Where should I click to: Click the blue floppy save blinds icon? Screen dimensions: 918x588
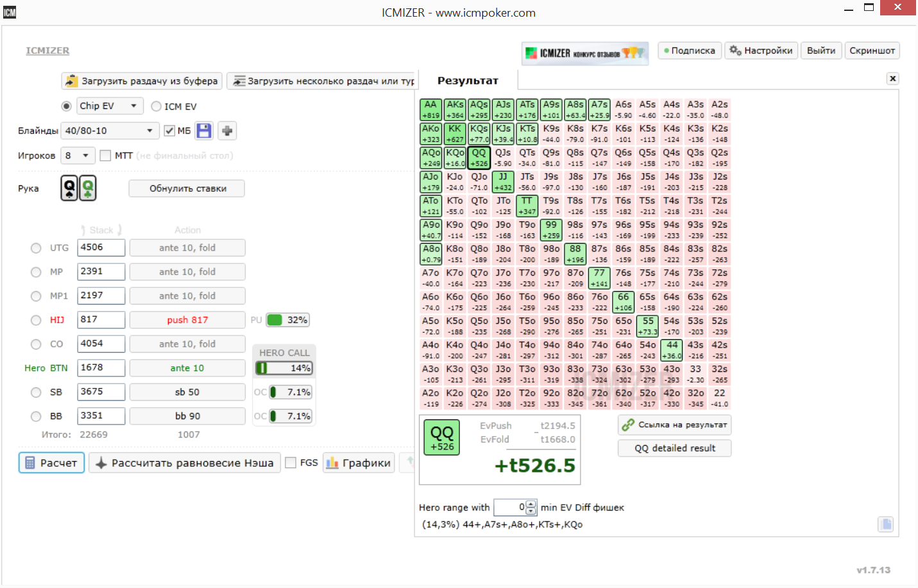tap(204, 131)
